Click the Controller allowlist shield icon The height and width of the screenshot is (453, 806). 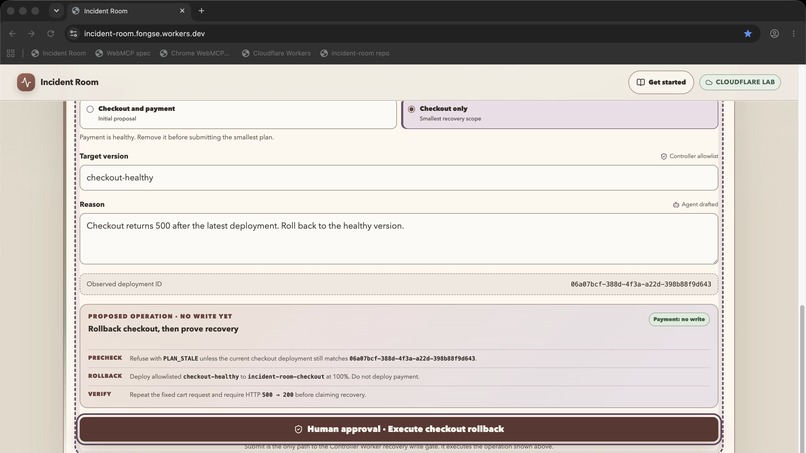(x=664, y=156)
